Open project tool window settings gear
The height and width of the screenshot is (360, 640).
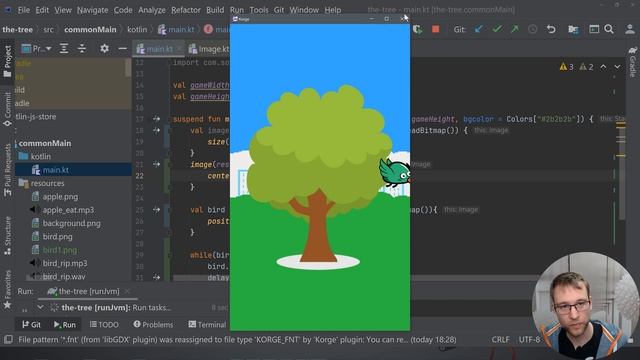pos(104,49)
